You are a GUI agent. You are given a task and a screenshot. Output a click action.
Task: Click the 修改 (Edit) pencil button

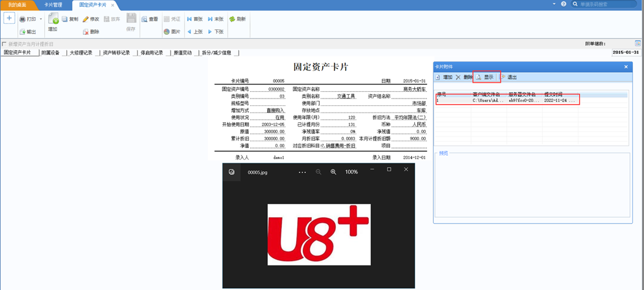coord(91,19)
